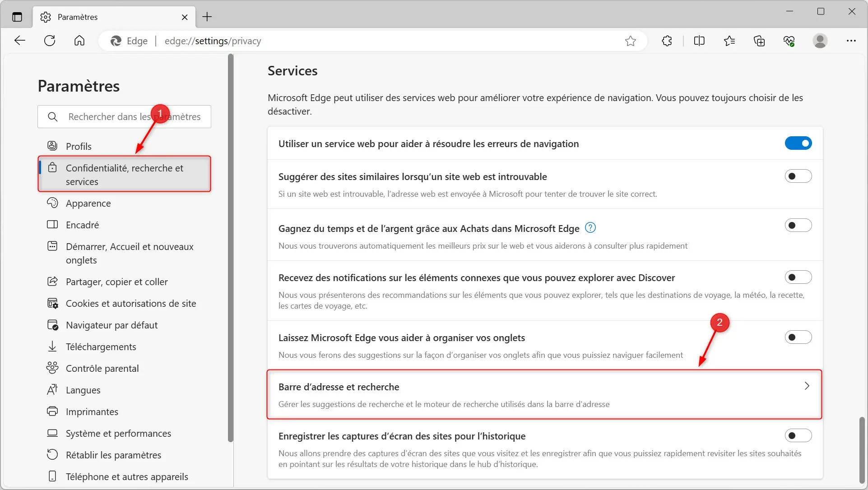Click the Paramètres sidebar heading
This screenshot has width=868, height=490.
click(x=79, y=86)
